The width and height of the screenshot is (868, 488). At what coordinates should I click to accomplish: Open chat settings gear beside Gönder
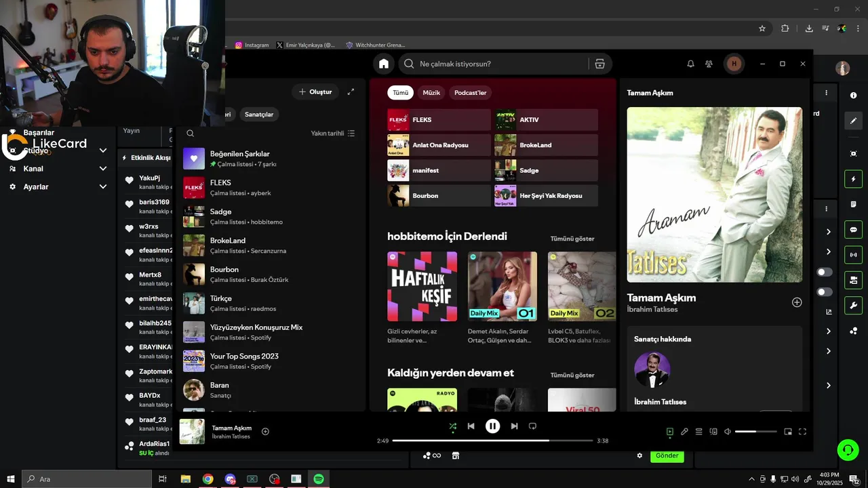639,455
